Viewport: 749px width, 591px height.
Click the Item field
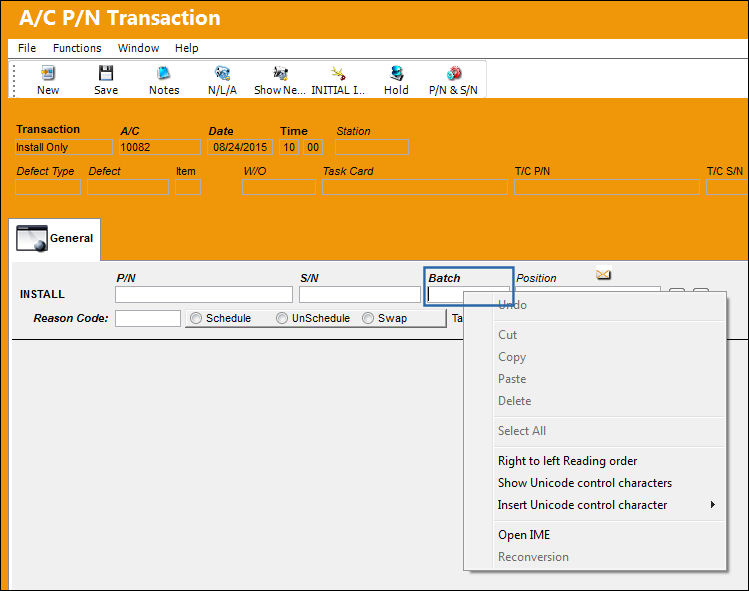pyautogui.click(x=188, y=187)
